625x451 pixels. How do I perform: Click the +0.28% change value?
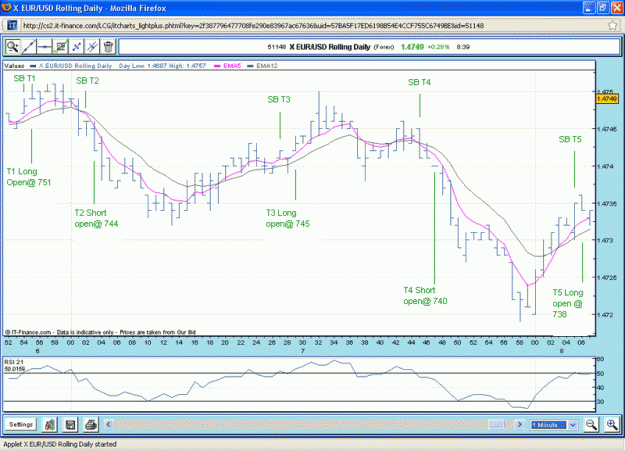(438, 47)
